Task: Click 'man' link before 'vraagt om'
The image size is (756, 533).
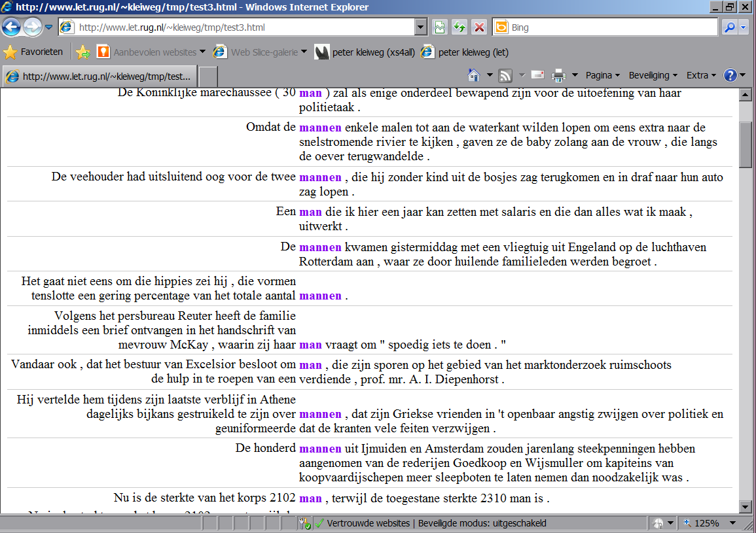Action: pyautogui.click(x=310, y=345)
